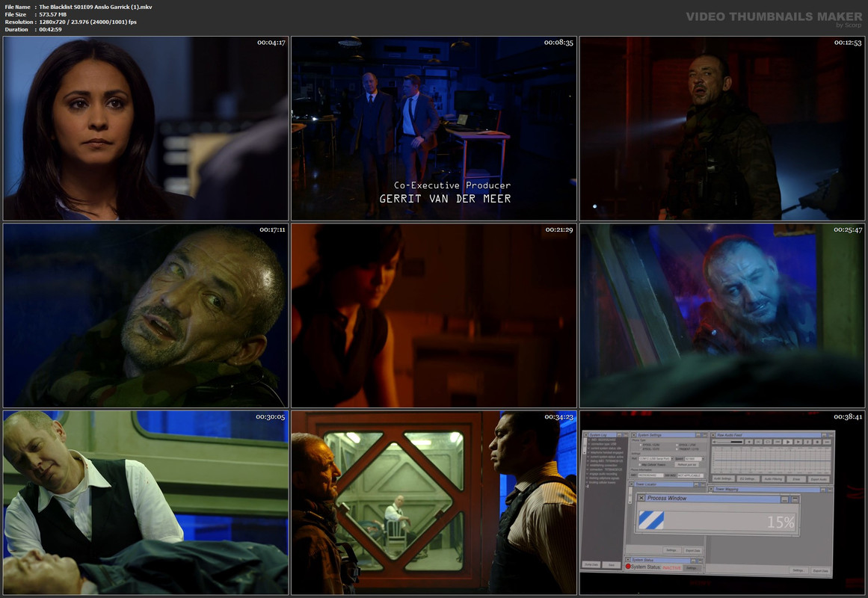Click the '00:12:53' timestamp label
This screenshot has height=598, width=868.
848,43
